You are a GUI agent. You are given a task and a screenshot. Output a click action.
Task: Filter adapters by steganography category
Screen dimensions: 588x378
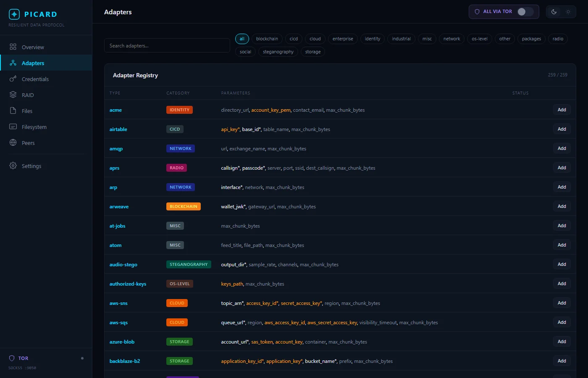[x=278, y=52]
